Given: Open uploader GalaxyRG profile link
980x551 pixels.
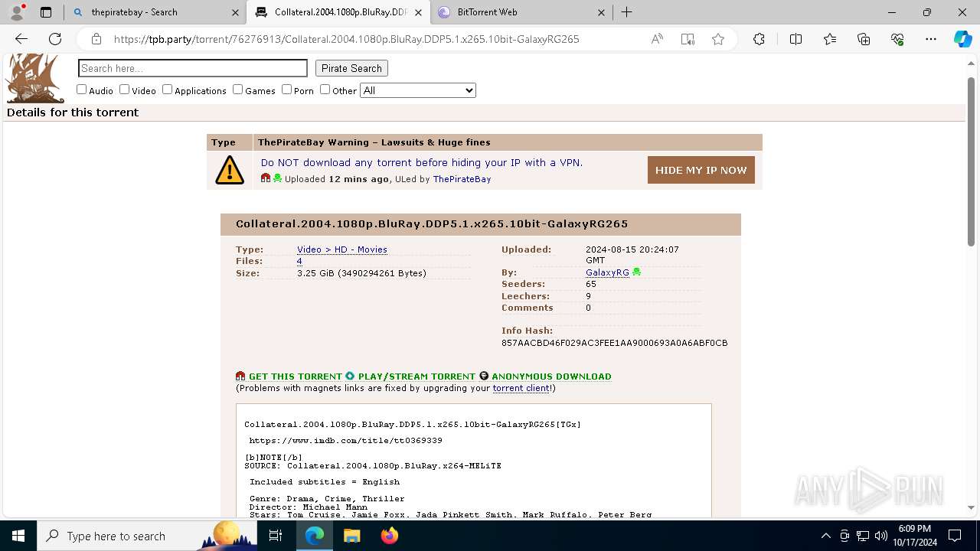Looking at the screenshot, I should click(x=607, y=272).
